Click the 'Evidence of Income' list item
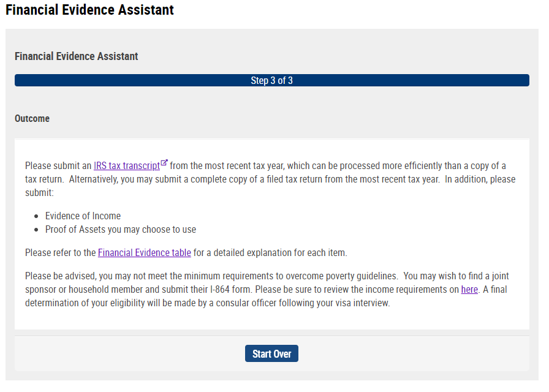The height and width of the screenshot is (392, 549). click(83, 216)
